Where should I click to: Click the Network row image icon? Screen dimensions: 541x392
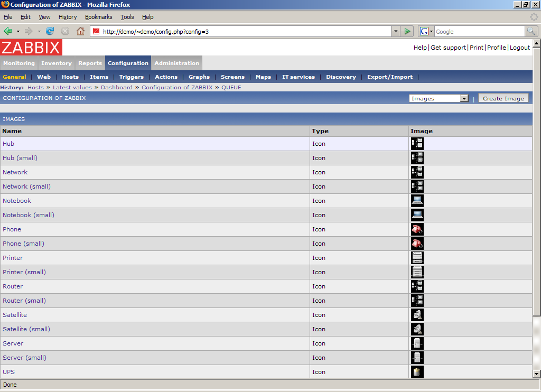coord(417,172)
